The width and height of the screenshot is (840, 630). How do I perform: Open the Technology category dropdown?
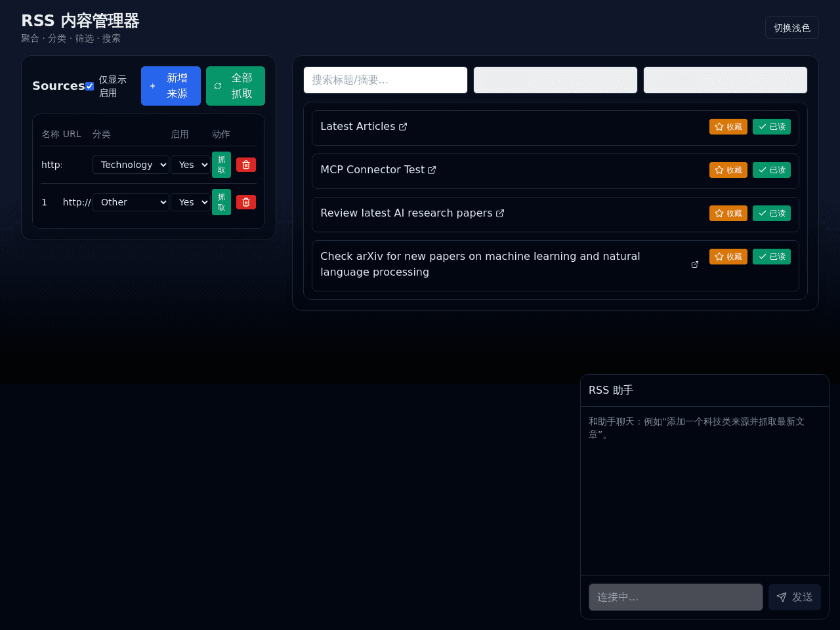click(x=131, y=165)
